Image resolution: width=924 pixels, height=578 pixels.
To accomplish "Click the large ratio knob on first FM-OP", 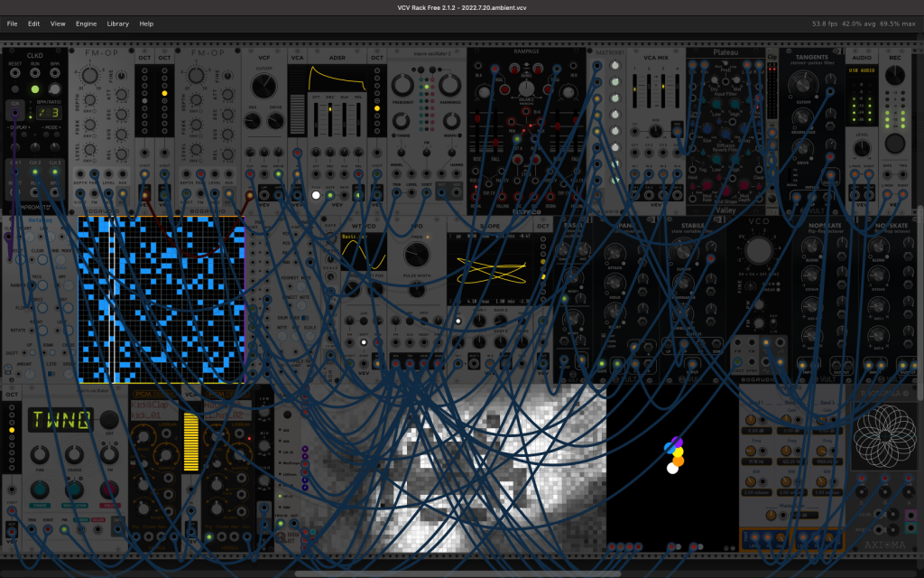I will (89, 76).
